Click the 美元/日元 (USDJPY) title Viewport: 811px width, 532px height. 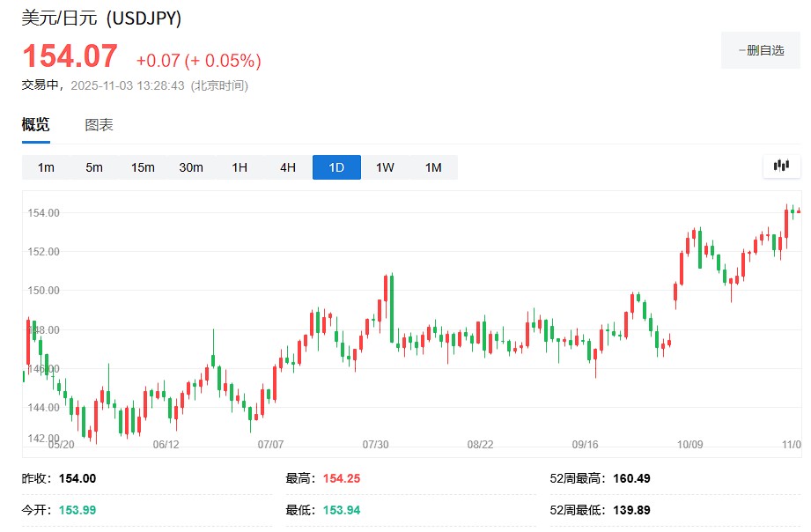[101, 18]
